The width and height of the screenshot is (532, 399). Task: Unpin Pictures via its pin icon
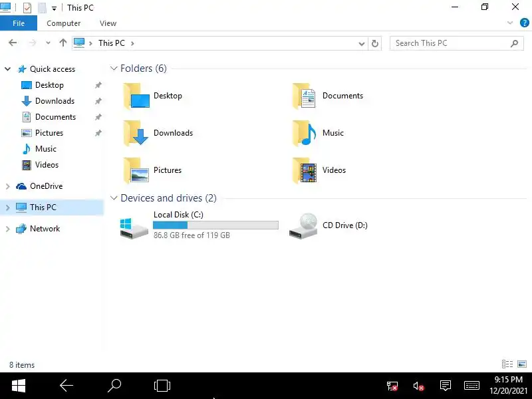point(98,133)
